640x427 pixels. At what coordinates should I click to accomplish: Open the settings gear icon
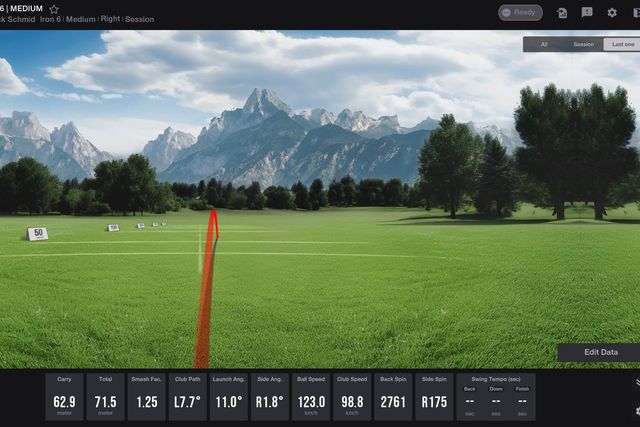(612, 13)
